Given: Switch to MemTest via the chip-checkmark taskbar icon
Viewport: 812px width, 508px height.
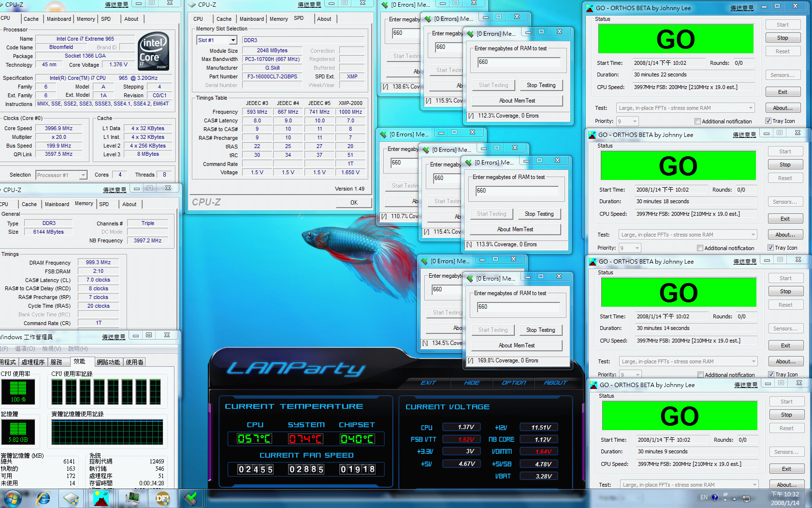Looking at the screenshot, I should coord(191,498).
